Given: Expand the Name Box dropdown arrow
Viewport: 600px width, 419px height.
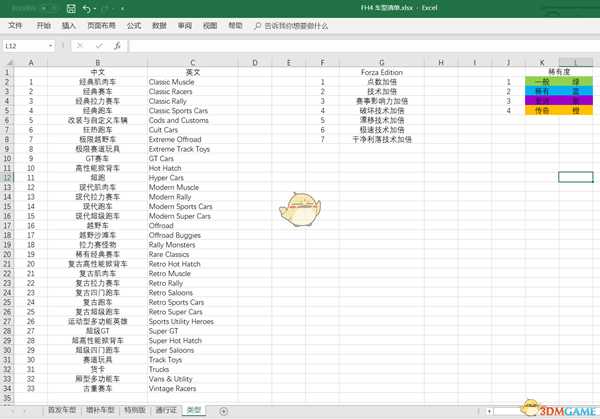Looking at the screenshot, I should pos(51,46).
